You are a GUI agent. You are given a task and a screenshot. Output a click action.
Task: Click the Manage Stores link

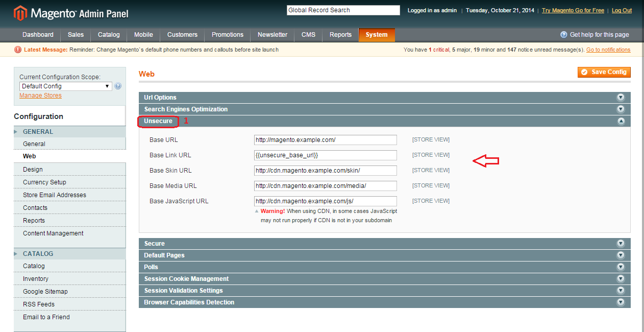tap(40, 96)
